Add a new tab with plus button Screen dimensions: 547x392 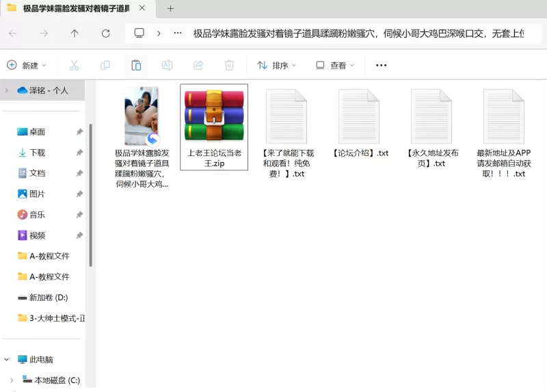pos(171,9)
